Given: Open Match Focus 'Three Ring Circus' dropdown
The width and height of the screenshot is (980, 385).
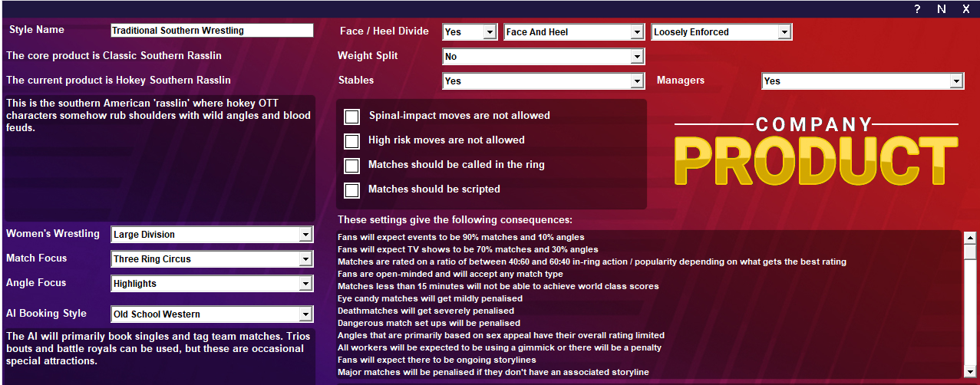Looking at the screenshot, I should pos(212,259).
